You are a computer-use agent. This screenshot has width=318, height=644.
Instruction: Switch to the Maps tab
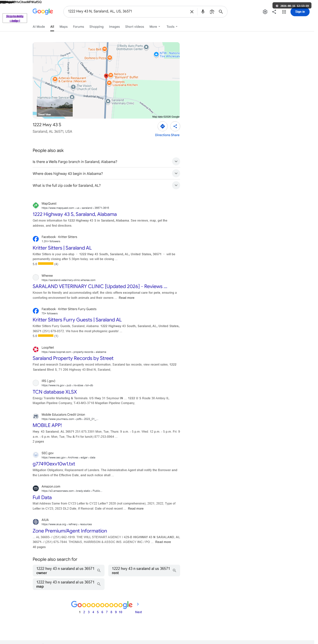pyautogui.click(x=63, y=27)
